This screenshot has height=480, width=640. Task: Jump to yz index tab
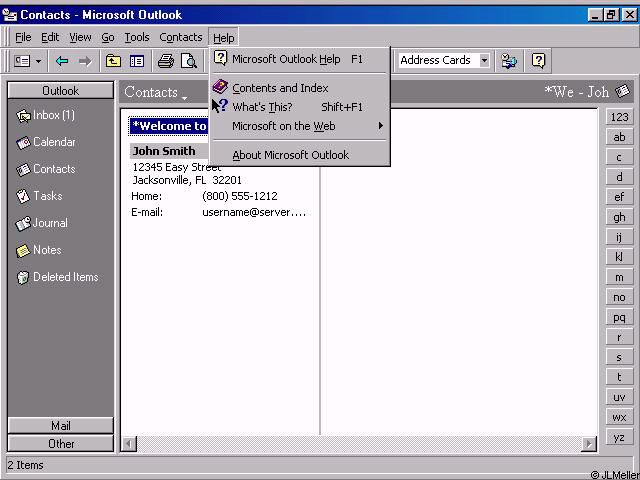(x=619, y=437)
